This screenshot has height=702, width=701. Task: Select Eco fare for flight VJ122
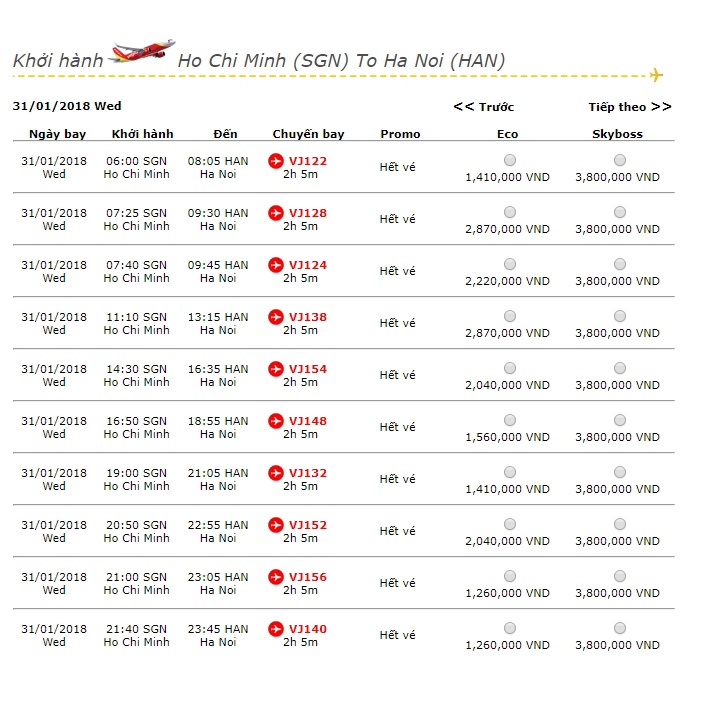510,160
